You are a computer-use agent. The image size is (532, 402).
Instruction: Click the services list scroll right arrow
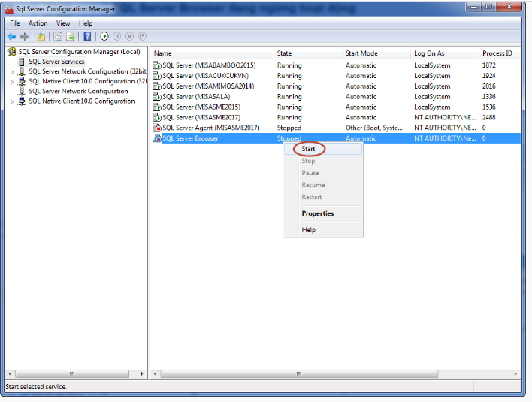coord(515,374)
